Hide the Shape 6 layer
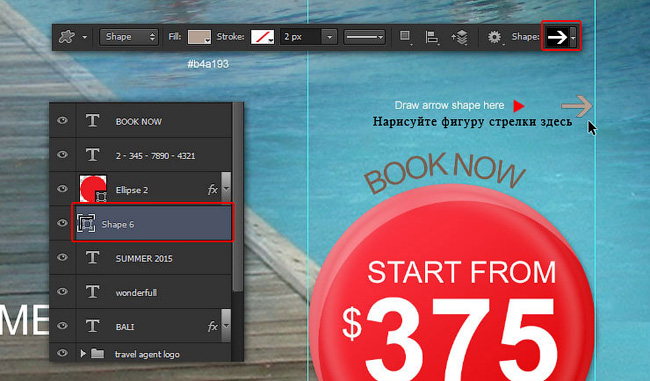Image resolution: width=650 pixels, height=381 pixels. click(62, 223)
